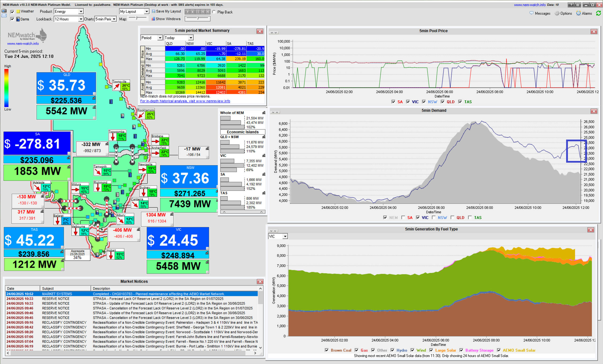The image size is (603, 364).
Task: Click the Market Notices horizontal scrollbar
Action: (x=132, y=353)
